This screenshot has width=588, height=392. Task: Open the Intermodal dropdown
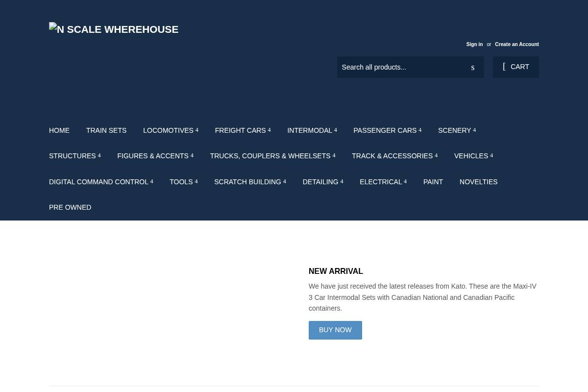[310, 130]
